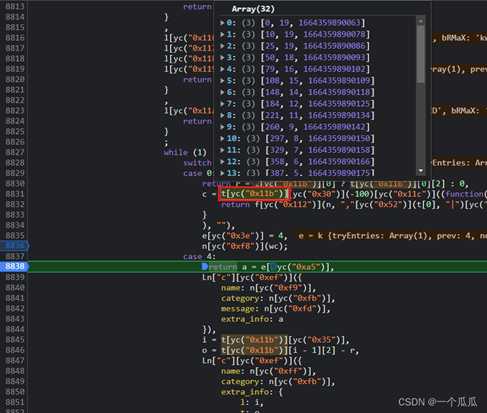Set a breakpoint on line number 8845
The width and height of the screenshot is (487, 413).
(x=15, y=339)
